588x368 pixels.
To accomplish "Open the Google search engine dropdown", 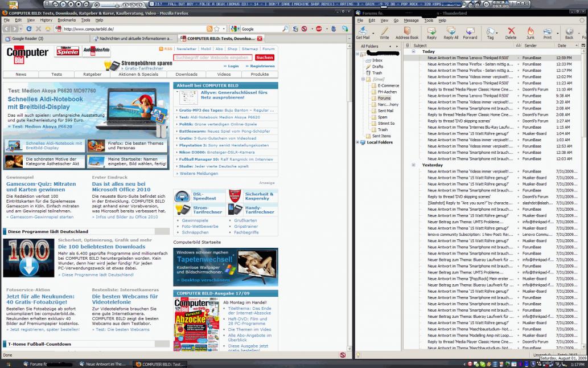I will click(x=235, y=29).
